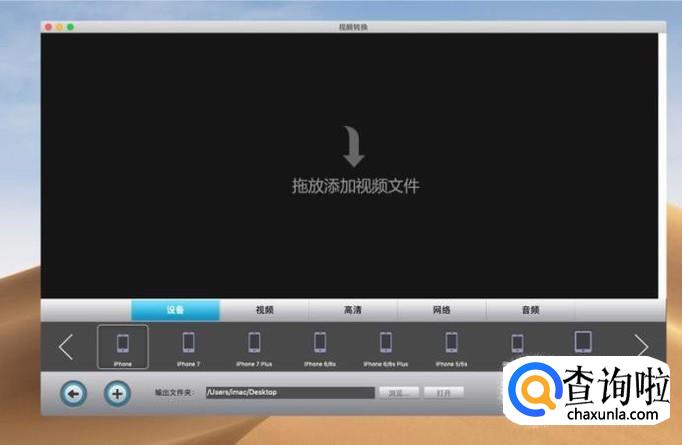Viewport: 682px width, 445px height.
Task: Click the output folder path field
Action: coord(290,393)
